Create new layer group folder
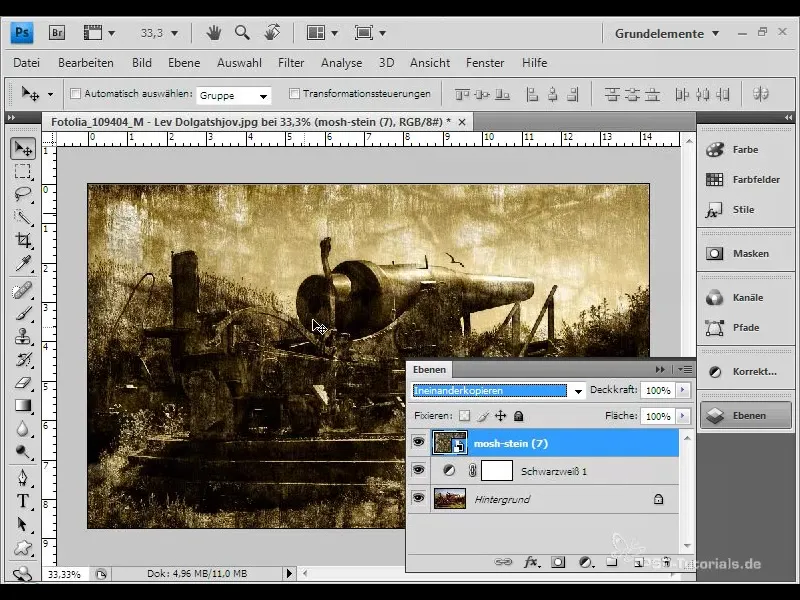Image resolution: width=800 pixels, height=600 pixels. pos(612,562)
